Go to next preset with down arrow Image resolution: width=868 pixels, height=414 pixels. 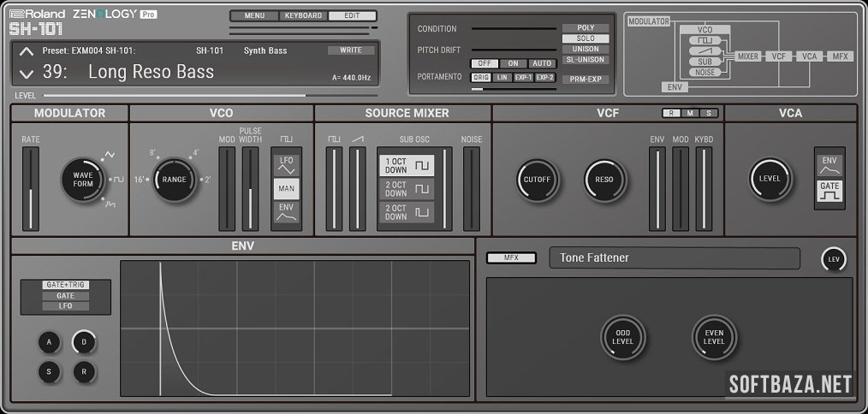(x=27, y=74)
